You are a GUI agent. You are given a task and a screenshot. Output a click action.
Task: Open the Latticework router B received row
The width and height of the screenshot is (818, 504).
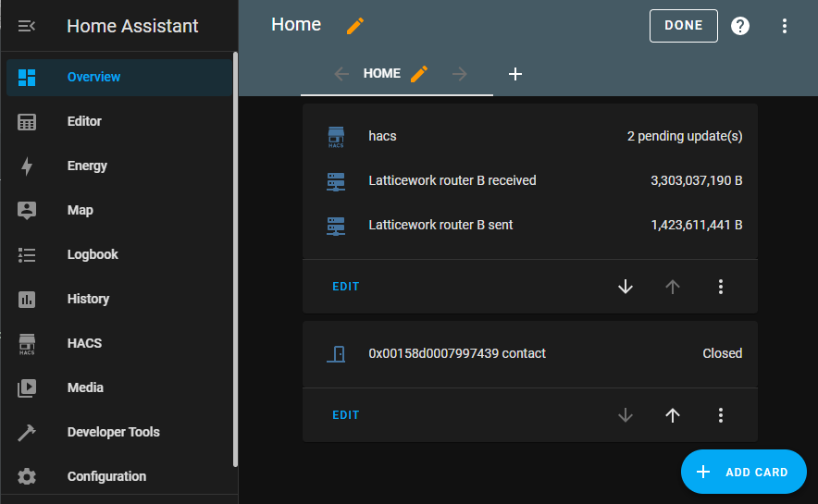tap(530, 181)
